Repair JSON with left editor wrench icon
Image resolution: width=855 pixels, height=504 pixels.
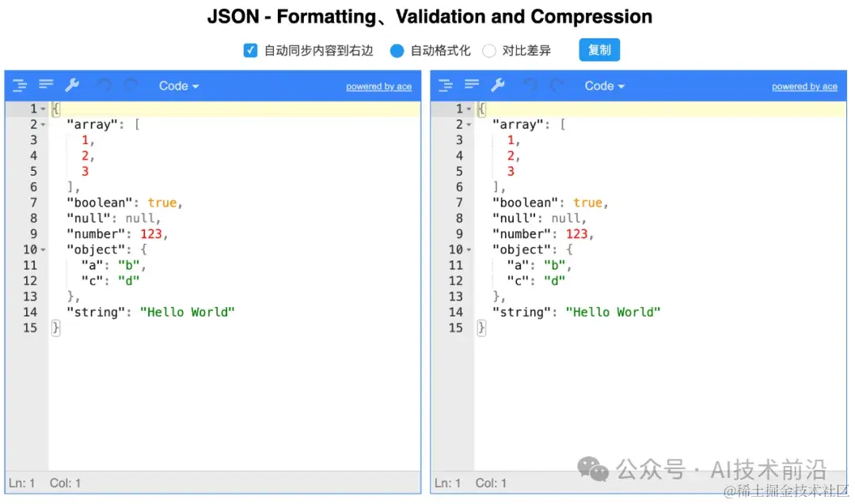tap(72, 85)
